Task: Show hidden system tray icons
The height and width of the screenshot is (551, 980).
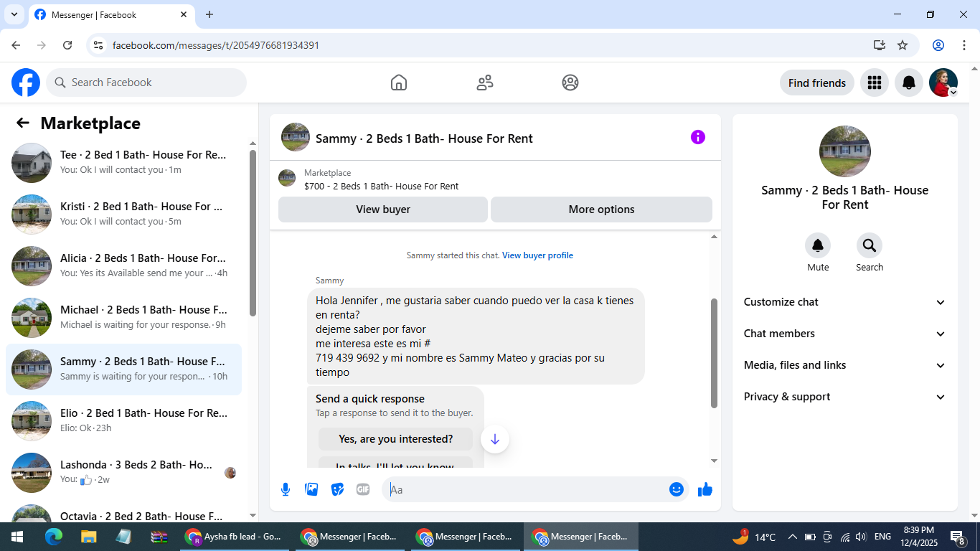Action: click(x=792, y=537)
